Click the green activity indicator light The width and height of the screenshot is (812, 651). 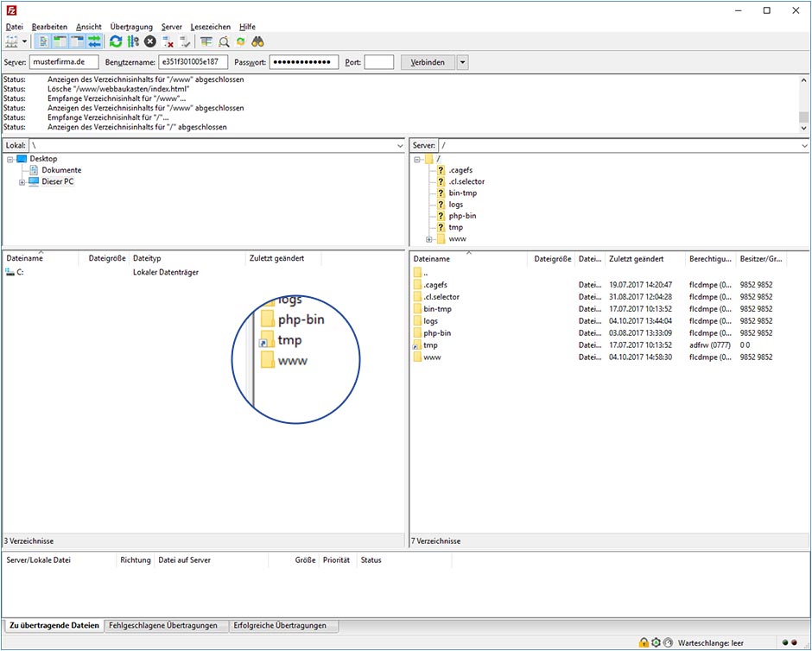click(785, 642)
